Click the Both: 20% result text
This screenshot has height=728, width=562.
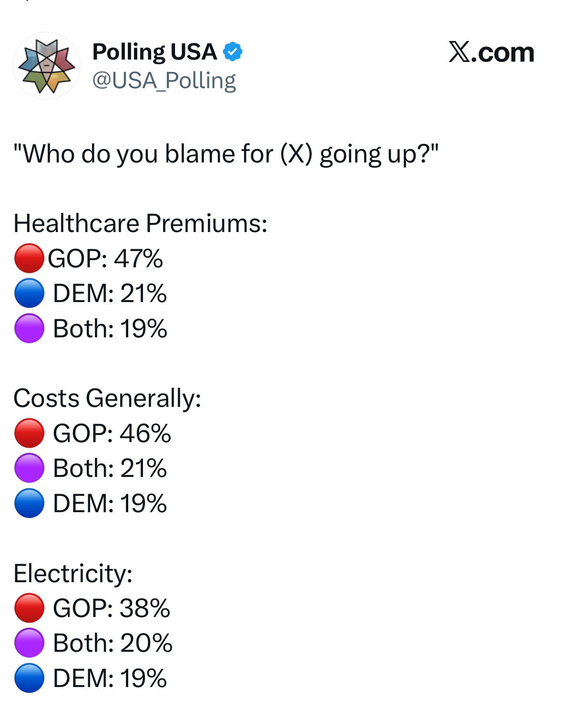click(112, 643)
